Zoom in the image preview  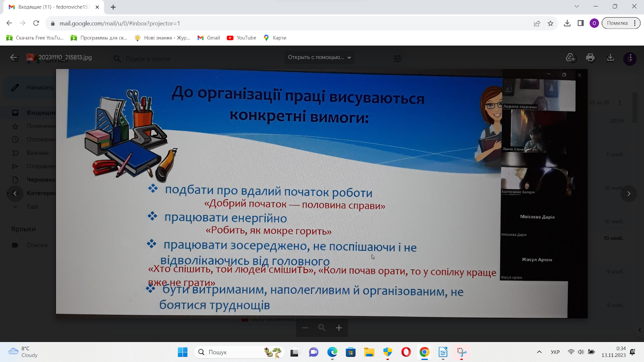pos(339,328)
